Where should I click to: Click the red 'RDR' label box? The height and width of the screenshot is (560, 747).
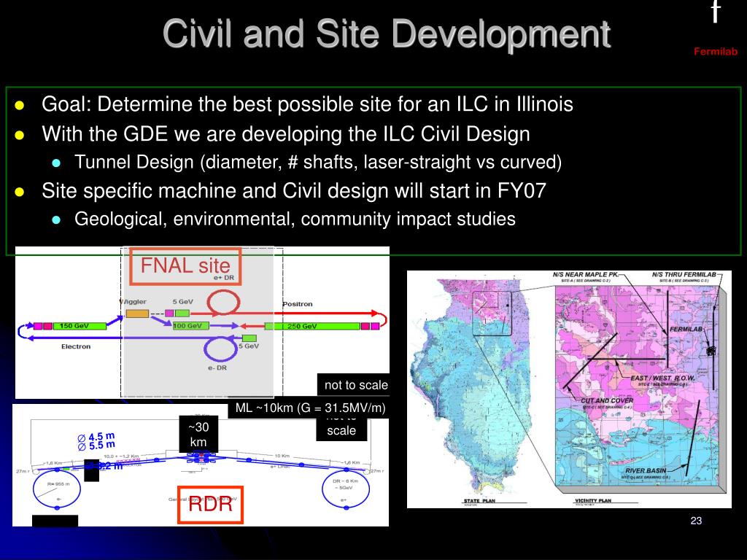click(x=210, y=505)
